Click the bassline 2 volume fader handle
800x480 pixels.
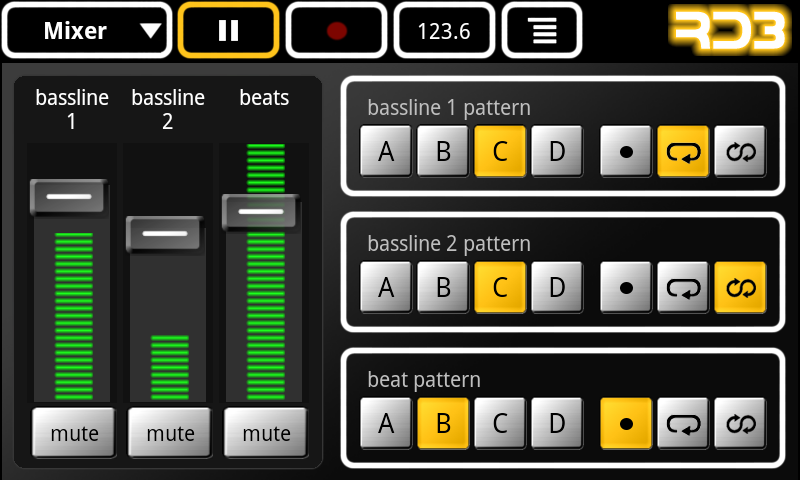(x=165, y=234)
